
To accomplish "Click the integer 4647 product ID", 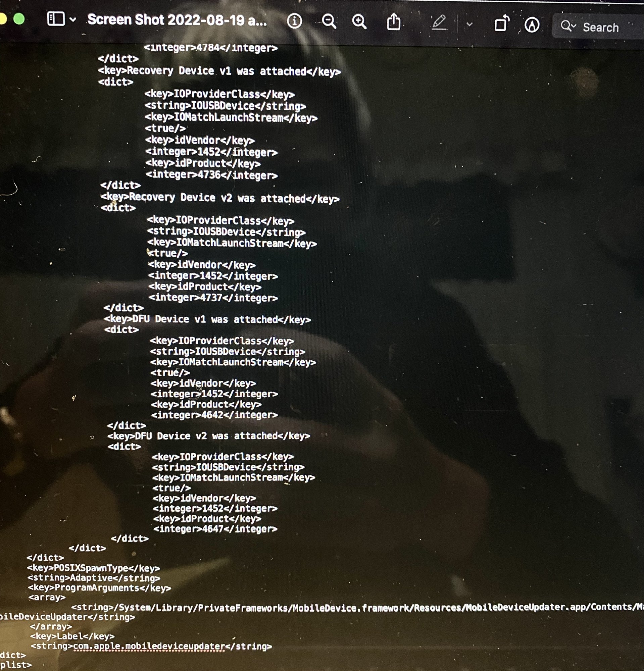I will pos(215,529).
